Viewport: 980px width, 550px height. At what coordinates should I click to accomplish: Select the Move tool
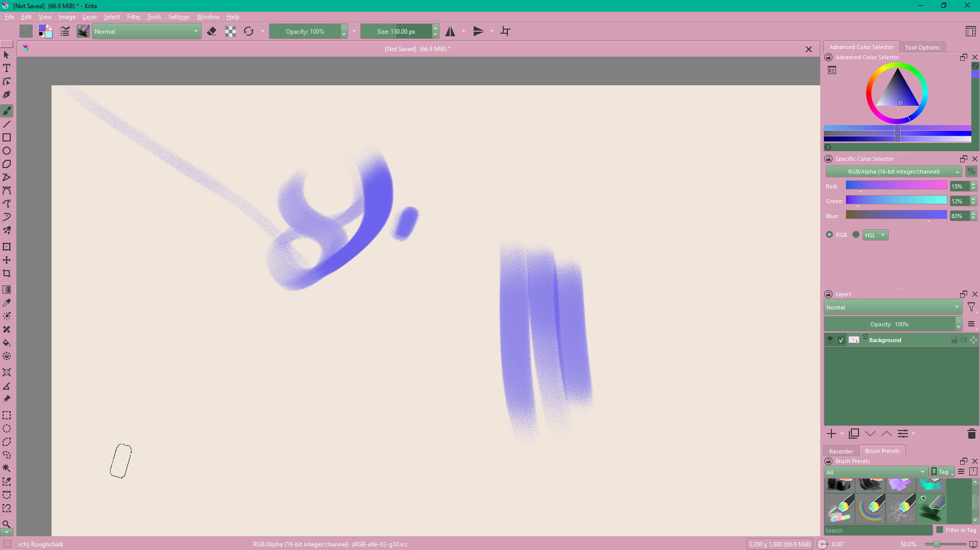[7, 260]
